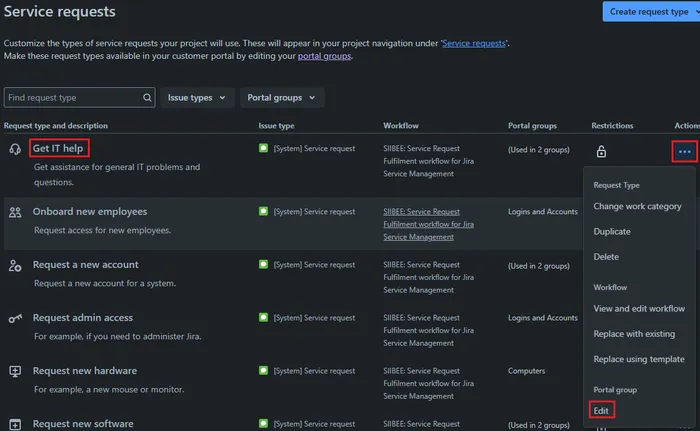The width and height of the screenshot is (700, 431).
Task: Select Change work category from the menu
Action: click(637, 206)
